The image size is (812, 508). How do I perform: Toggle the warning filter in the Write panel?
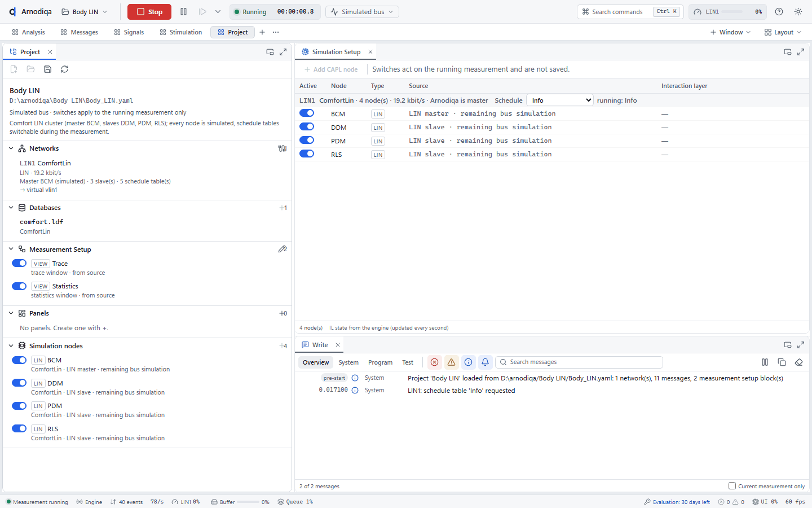click(x=451, y=362)
